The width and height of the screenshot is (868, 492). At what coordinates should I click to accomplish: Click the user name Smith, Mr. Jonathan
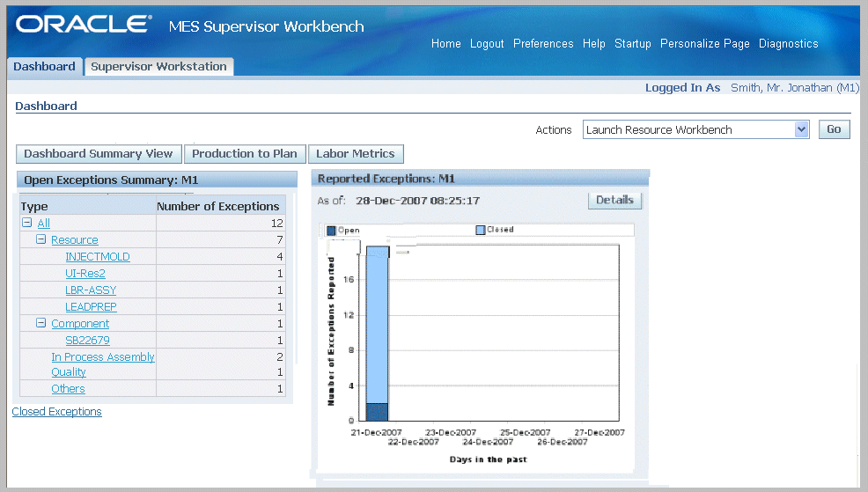794,87
